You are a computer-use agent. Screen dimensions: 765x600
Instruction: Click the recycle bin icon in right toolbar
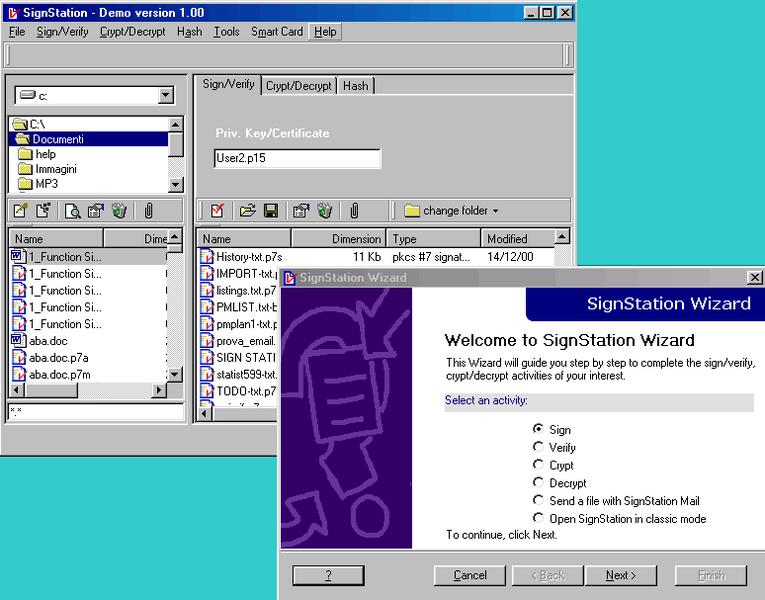coord(324,211)
